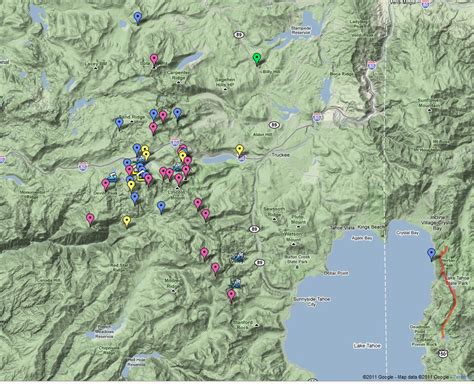Screen dimensions: 474x384
Task: Select the Lake Tahoe label
Action: click(x=367, y=346)
